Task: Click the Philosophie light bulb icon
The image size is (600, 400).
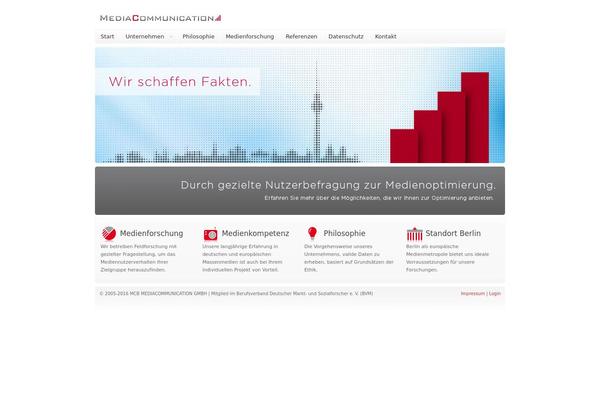Action: 312,233
